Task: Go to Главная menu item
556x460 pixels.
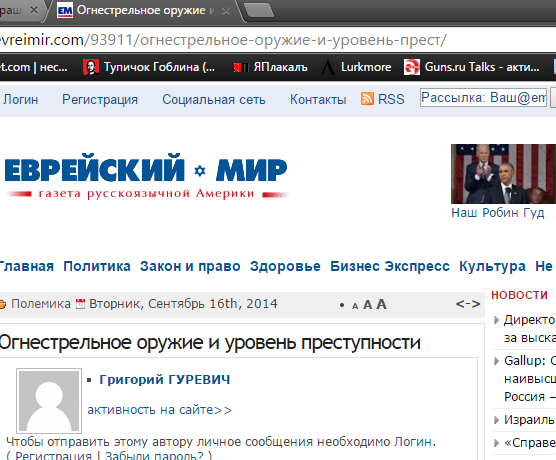Action: point(26,266)
